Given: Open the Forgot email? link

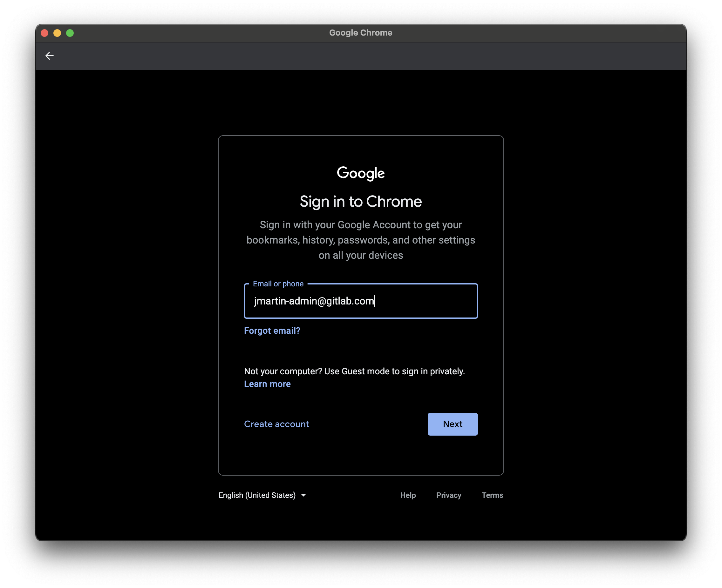Looking at the screenshot, I should pos(272,331).
